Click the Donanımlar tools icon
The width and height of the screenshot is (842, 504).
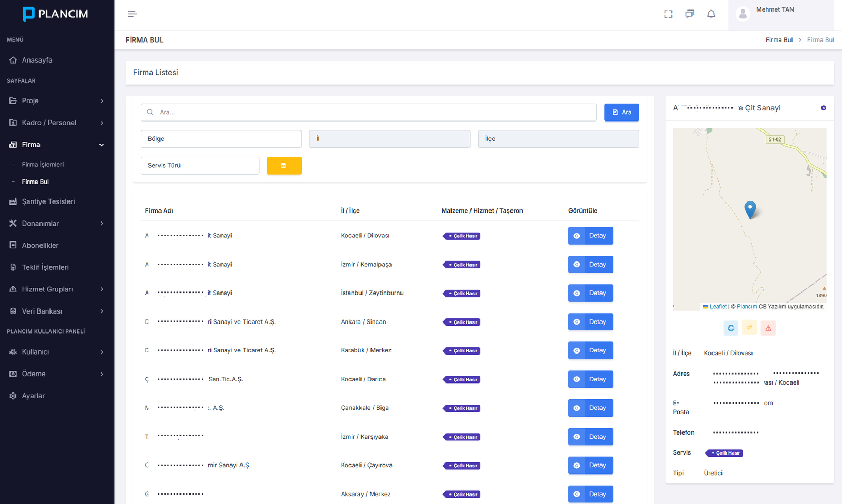[13, 223]
